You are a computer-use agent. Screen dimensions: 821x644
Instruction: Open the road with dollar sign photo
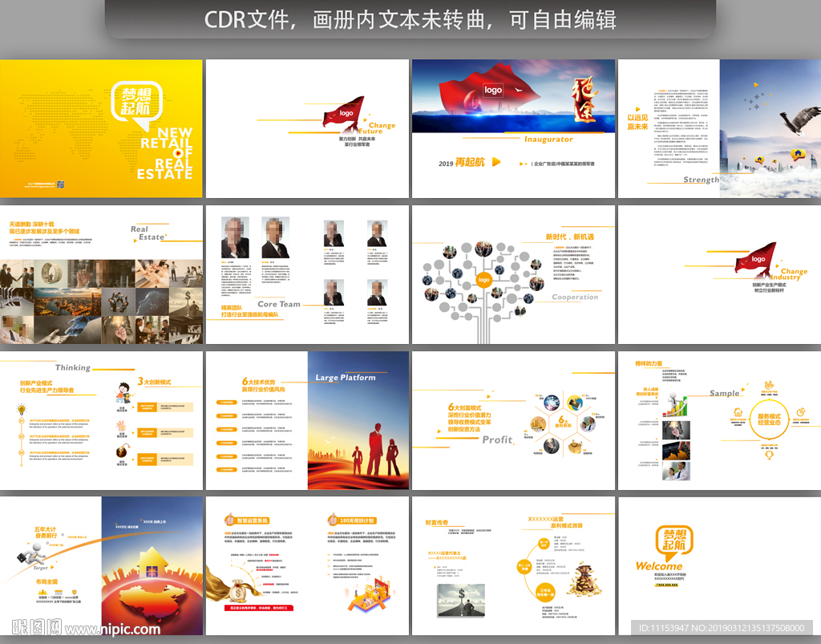461,600
